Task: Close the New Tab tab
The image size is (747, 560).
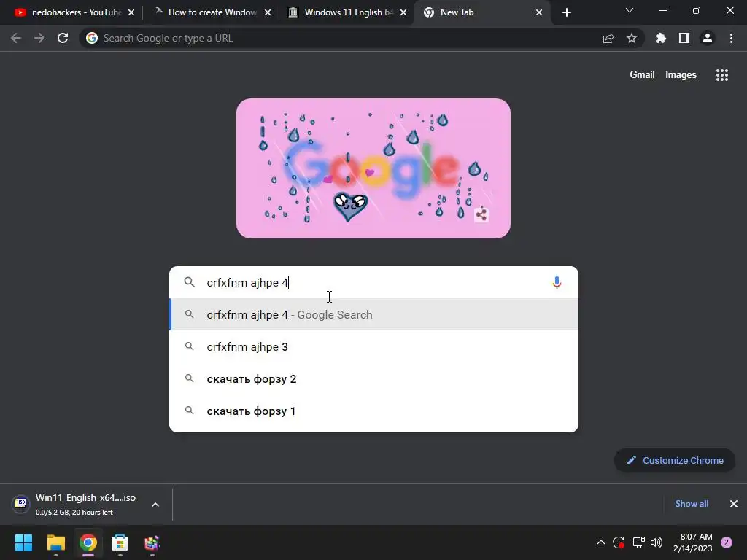Action: (539, 12)
